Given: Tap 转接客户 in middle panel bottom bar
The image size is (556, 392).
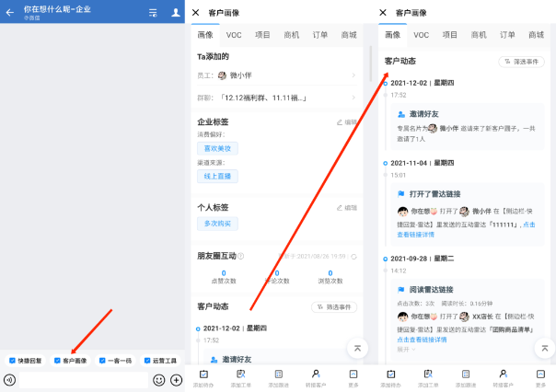Looking at the screenshot, I should click(316, 378).
